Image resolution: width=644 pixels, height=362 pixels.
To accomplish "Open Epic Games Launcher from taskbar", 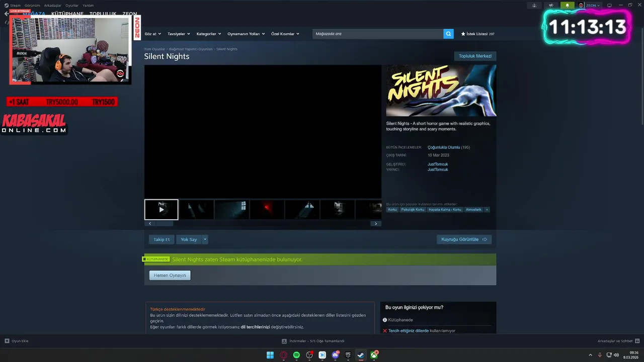I will point(348,355).
